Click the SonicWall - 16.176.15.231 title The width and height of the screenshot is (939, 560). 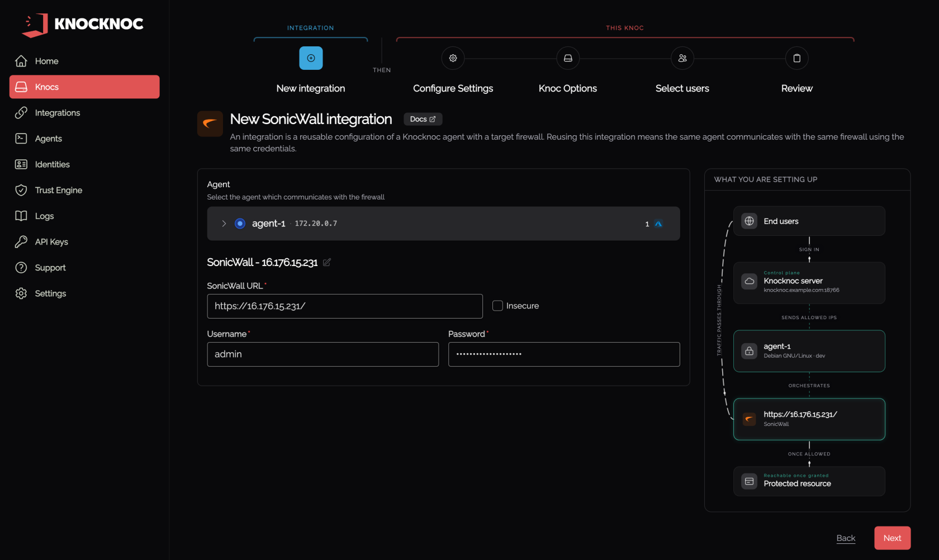click(262, 262)
